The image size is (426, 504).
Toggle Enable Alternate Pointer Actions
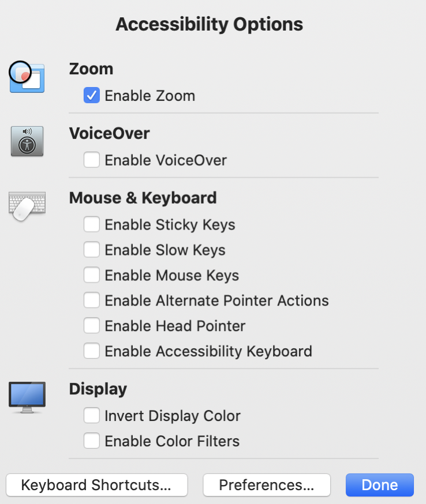tap(92, 300)
